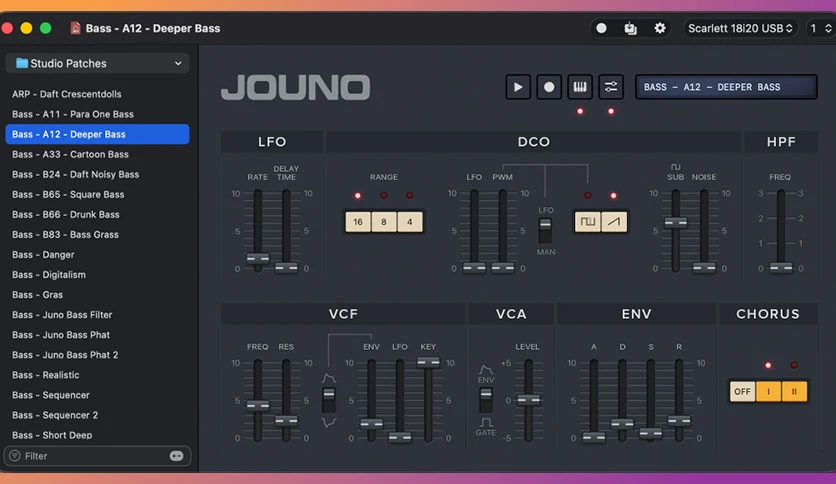836x484 pixels.
Task: Enable chorus mode II
Action: 794,392
